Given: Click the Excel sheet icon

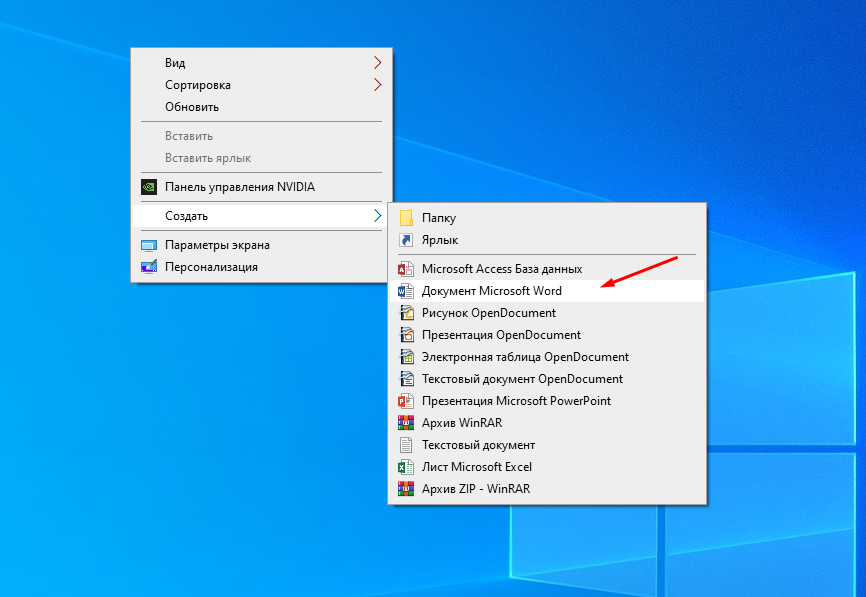Looking at the screenshot, I should tap(406, 467).
